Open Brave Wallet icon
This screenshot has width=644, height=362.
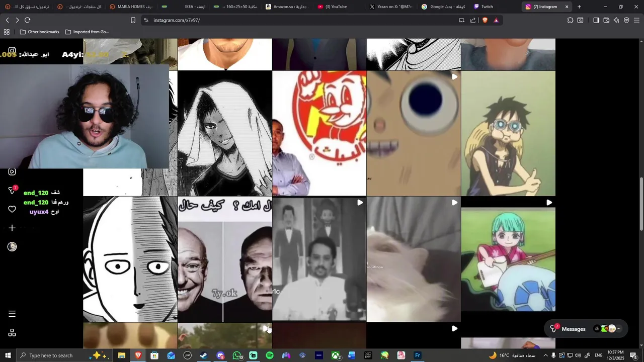pyautogui.click(x=606, y=20)
